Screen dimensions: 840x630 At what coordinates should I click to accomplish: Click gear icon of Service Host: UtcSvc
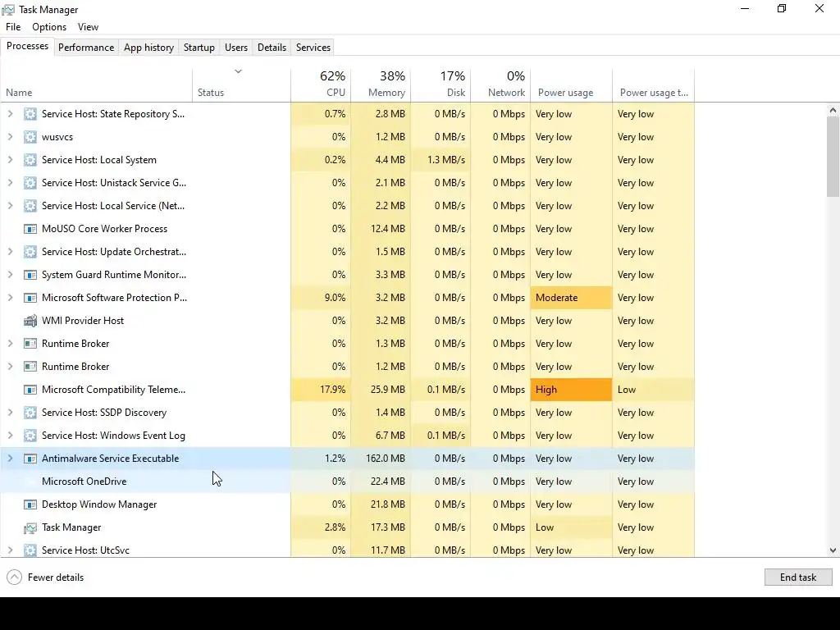pos(30,550)
